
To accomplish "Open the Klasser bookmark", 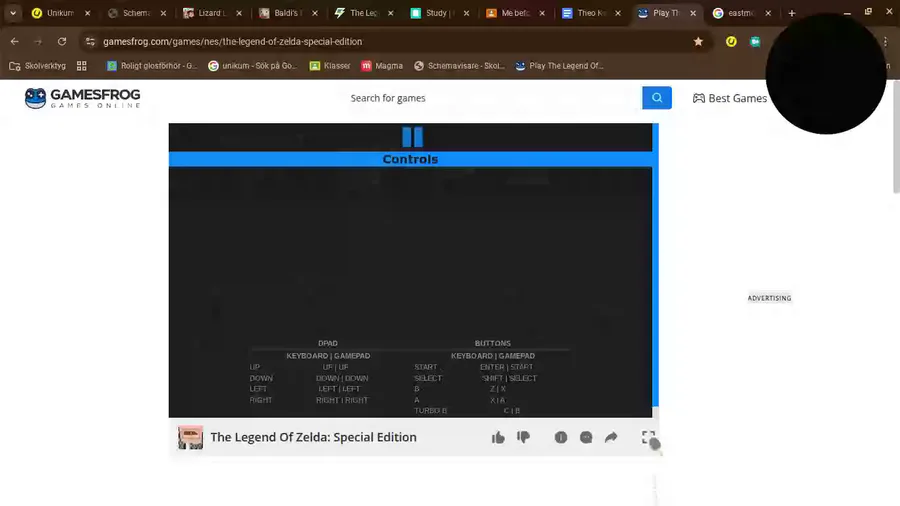I will click(330, 66).
